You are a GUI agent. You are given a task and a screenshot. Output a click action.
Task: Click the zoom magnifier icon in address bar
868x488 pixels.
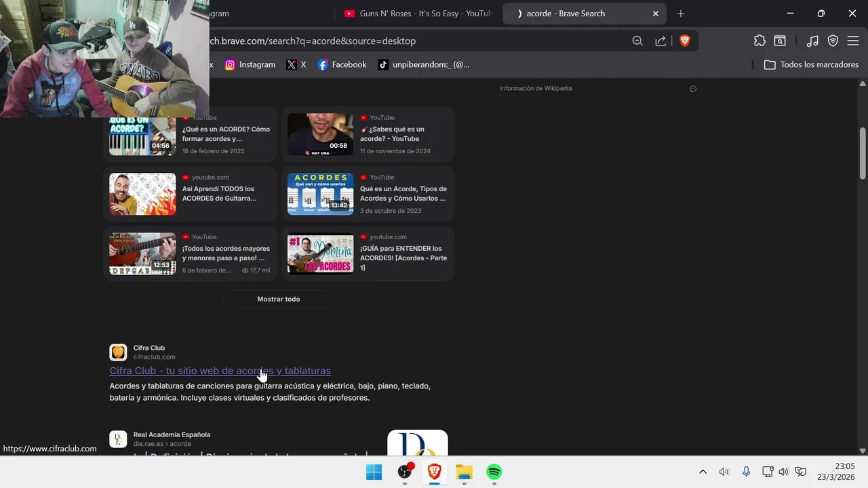coord(637,41)
